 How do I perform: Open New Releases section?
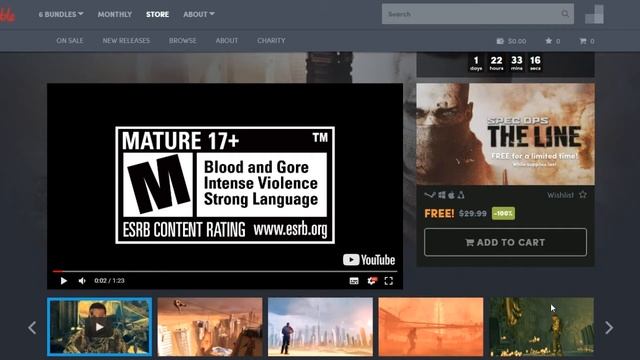pyautogui.click(x=126, y=40)
